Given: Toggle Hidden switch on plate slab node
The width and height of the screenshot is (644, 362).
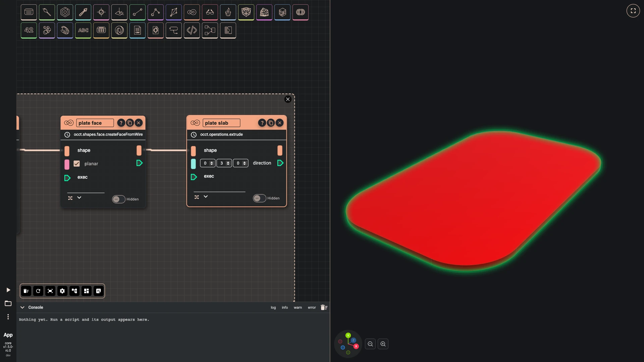Looking at the screenshot, I should point(259,198).
